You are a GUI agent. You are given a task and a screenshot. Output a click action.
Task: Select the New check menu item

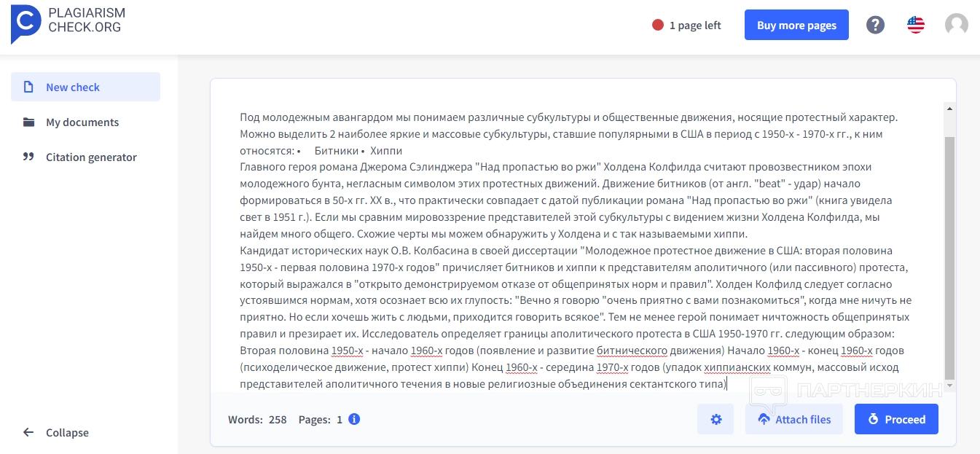73,87
